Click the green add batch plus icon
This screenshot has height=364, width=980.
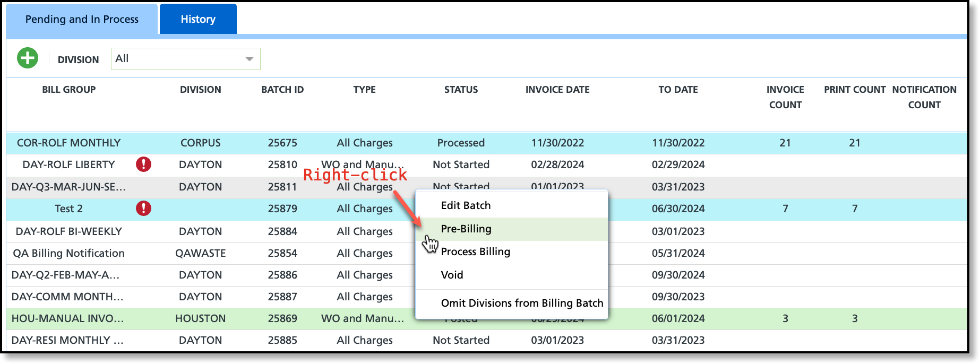(28, 58)
